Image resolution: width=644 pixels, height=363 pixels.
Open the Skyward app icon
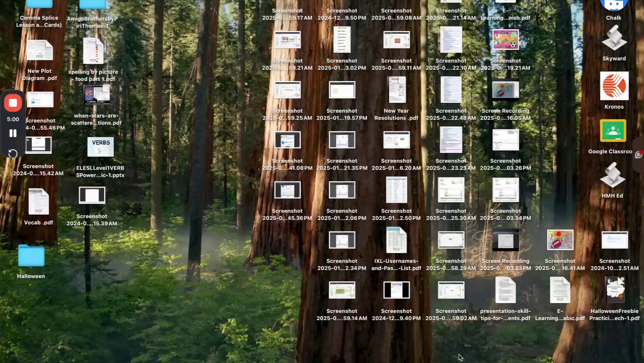(614, 38)
